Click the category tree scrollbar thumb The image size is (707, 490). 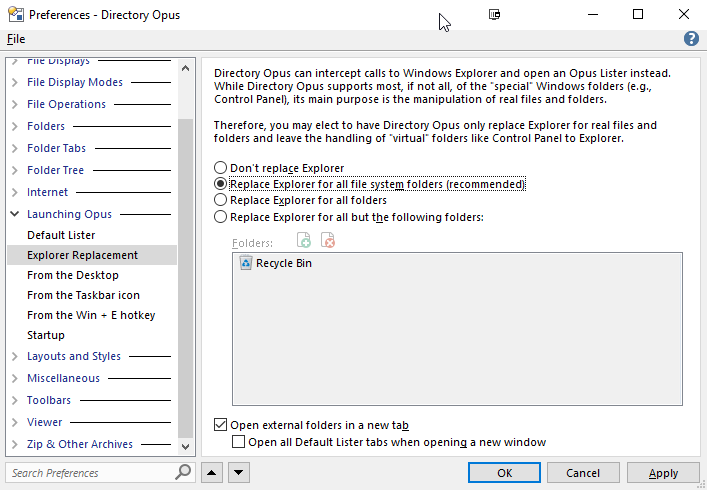click(x=185, y=277)
